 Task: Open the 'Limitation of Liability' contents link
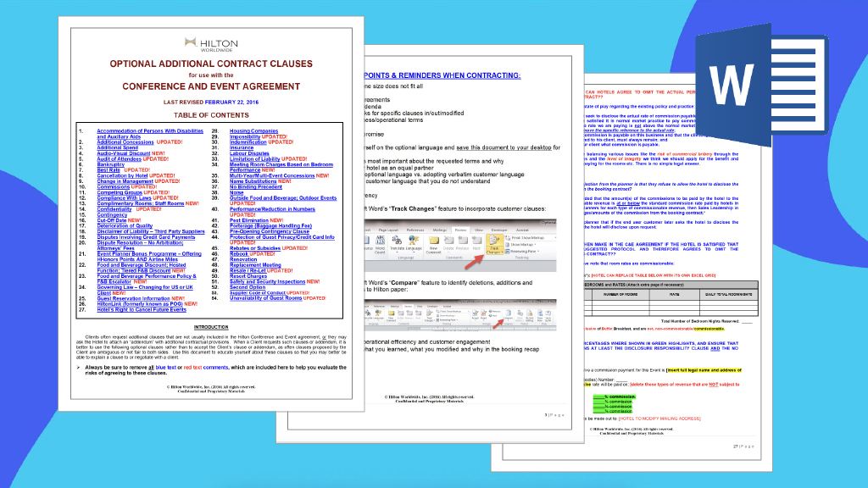[254, 158]
